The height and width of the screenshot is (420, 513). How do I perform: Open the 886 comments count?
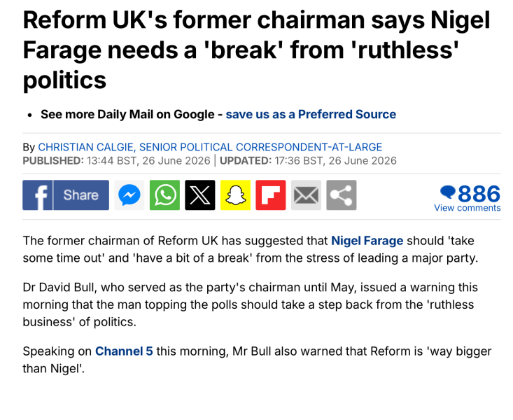479,194
